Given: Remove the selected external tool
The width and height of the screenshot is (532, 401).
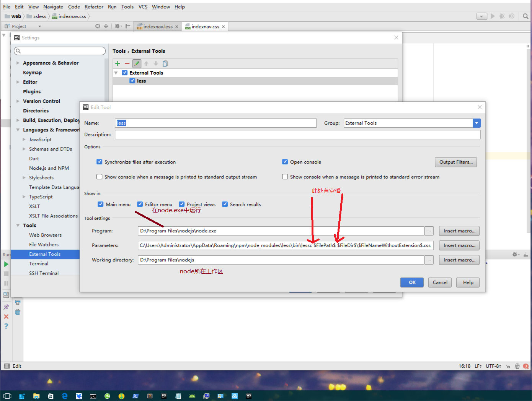Looking at the screenshot, I should (x=127, y=63).
